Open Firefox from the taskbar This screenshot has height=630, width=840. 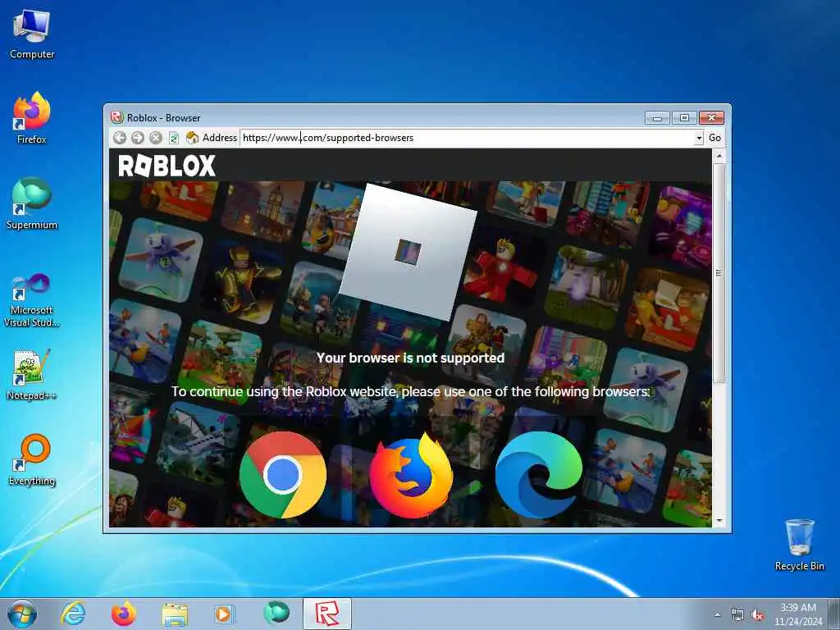pos(123,614)
